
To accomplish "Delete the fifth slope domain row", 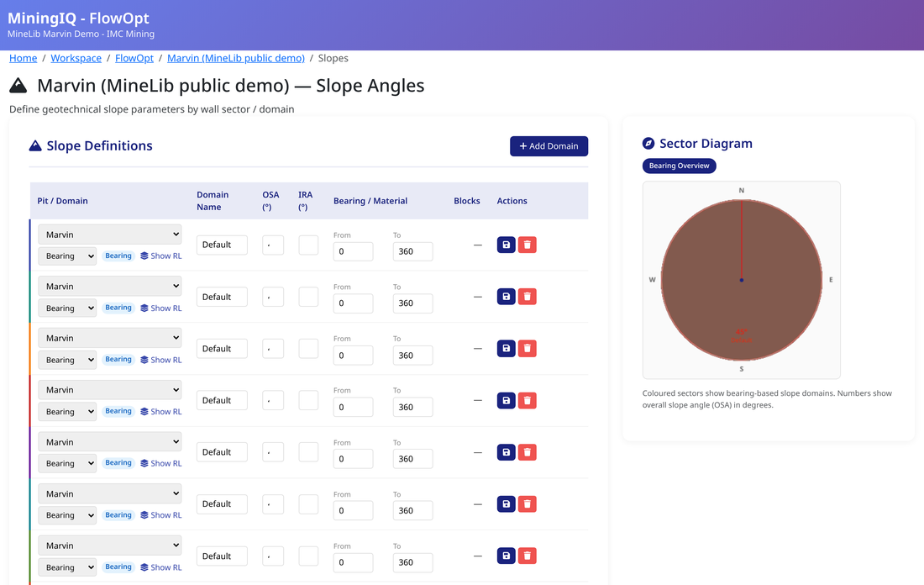I will pos(528,452).
